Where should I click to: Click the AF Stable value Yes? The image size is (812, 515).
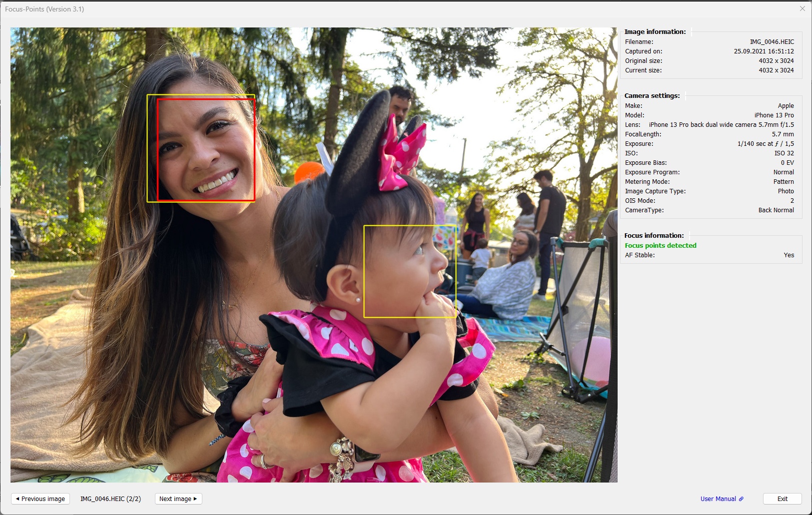(x=789, y=255)
